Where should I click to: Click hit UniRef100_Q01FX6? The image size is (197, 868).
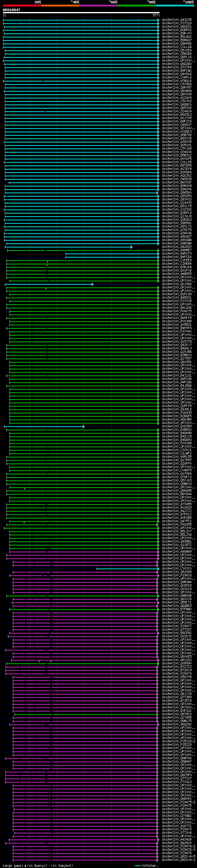click(177, 271)
